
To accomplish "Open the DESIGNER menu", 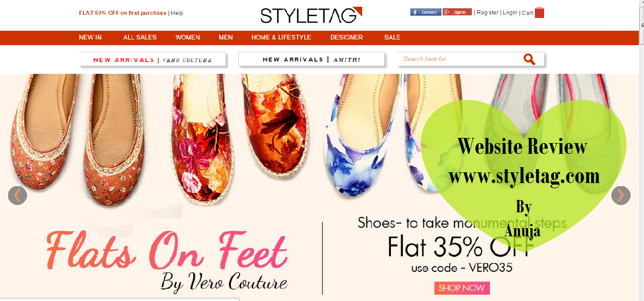I will pyautogui.click(x=346, y=37).
